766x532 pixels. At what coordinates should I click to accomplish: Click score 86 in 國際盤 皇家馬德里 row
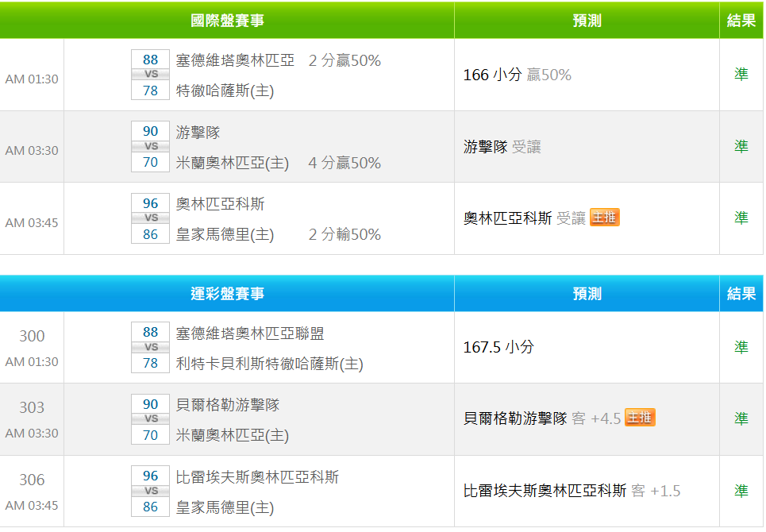[151, 234]
